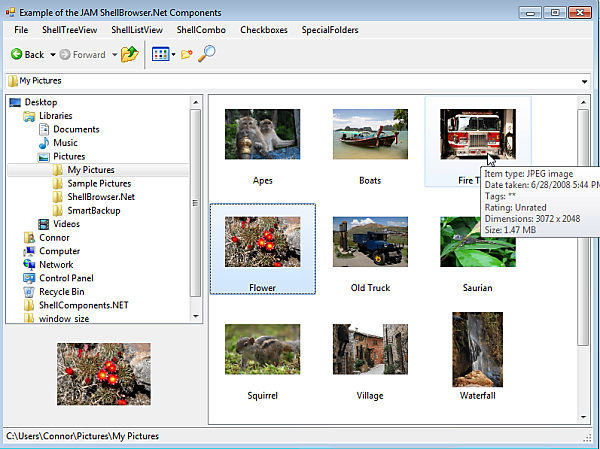
Task: Click the tree view vertical scrollbar thumb
Action: click(196, 203)
